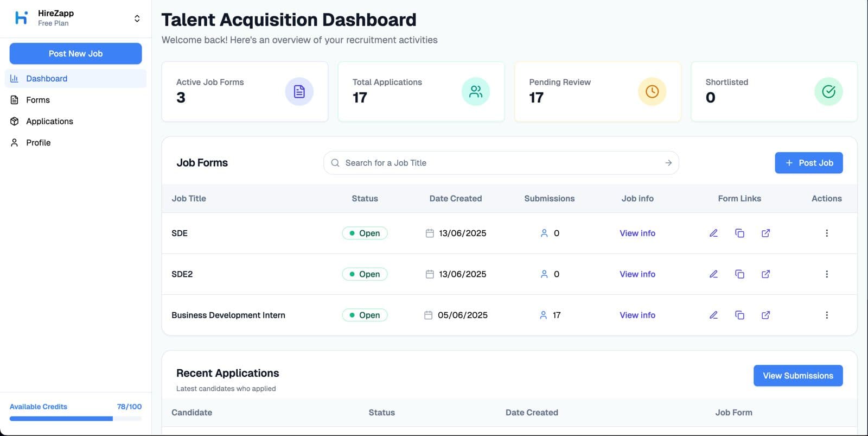Open the SDE2 row actions menu
This screenshot has width=868, height=436.
(827, 274)
